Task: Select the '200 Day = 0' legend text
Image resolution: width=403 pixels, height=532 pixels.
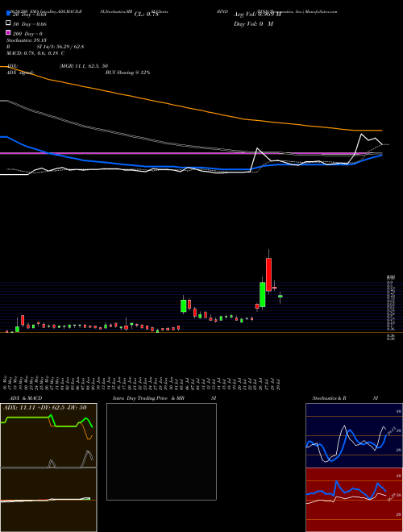Action: [x=27, y=34]
